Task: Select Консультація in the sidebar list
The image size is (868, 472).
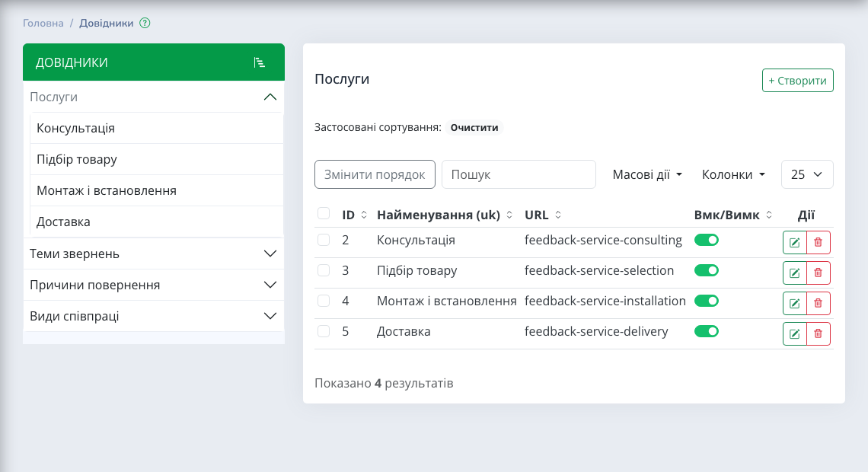Action: (157, 129)
